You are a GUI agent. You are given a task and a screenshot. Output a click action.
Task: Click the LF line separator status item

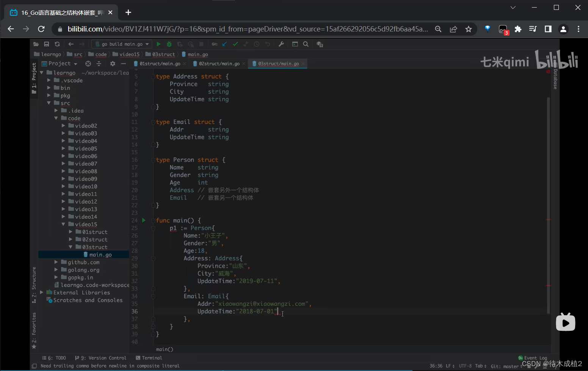pos(450,366)
